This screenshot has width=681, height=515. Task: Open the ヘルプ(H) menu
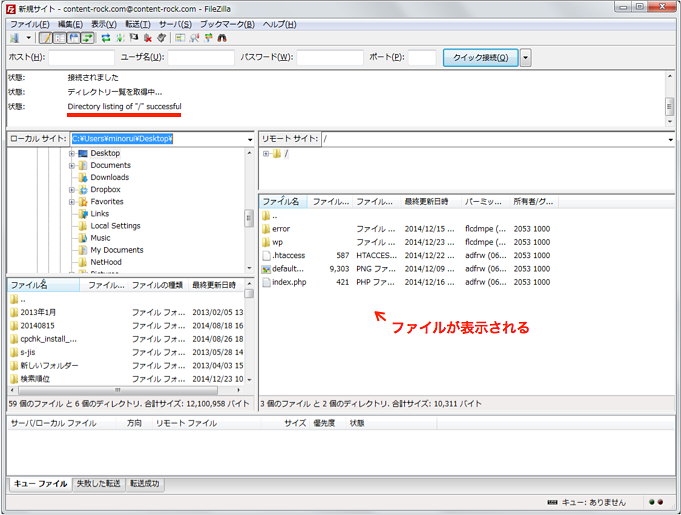(279, 24)
